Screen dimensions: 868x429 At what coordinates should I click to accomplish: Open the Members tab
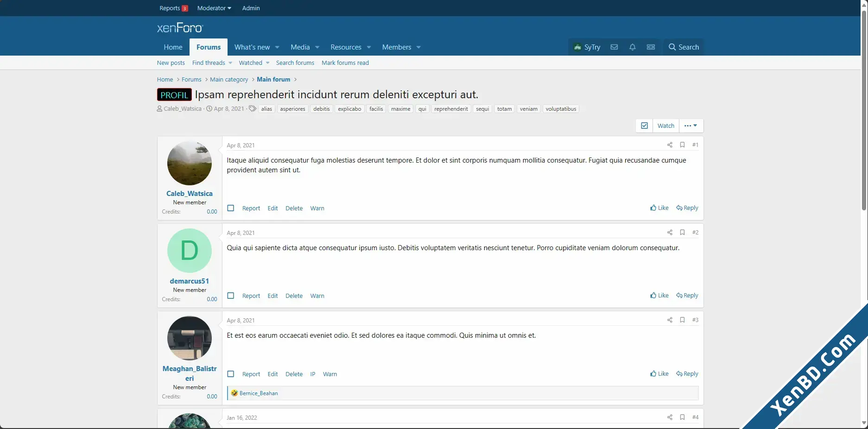pyautogui.click(x=397, y=47)
